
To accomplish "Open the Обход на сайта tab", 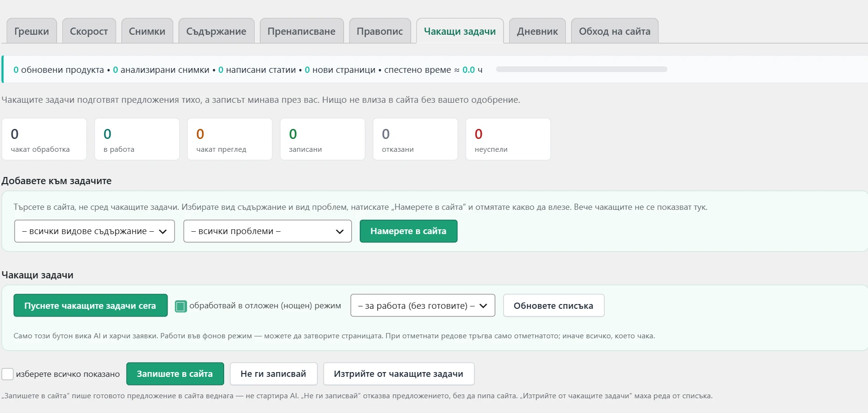I will (615, 31).
